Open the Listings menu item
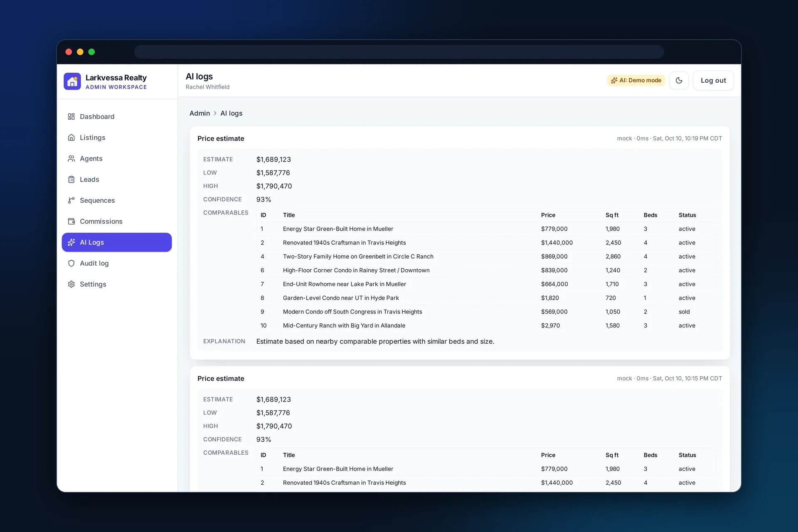 (x=117, y=138)
